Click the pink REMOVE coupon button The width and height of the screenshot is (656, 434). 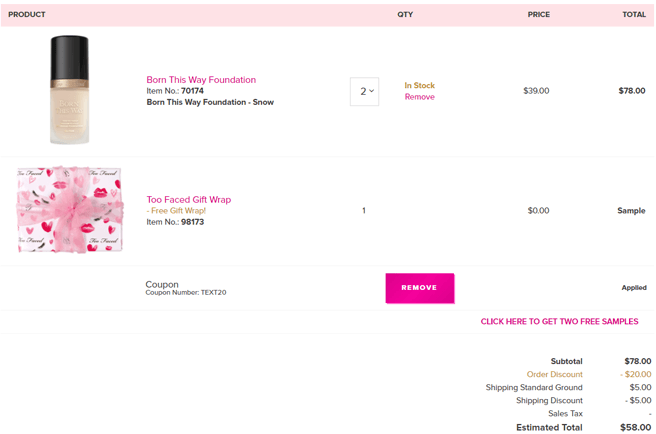point(420,288)
